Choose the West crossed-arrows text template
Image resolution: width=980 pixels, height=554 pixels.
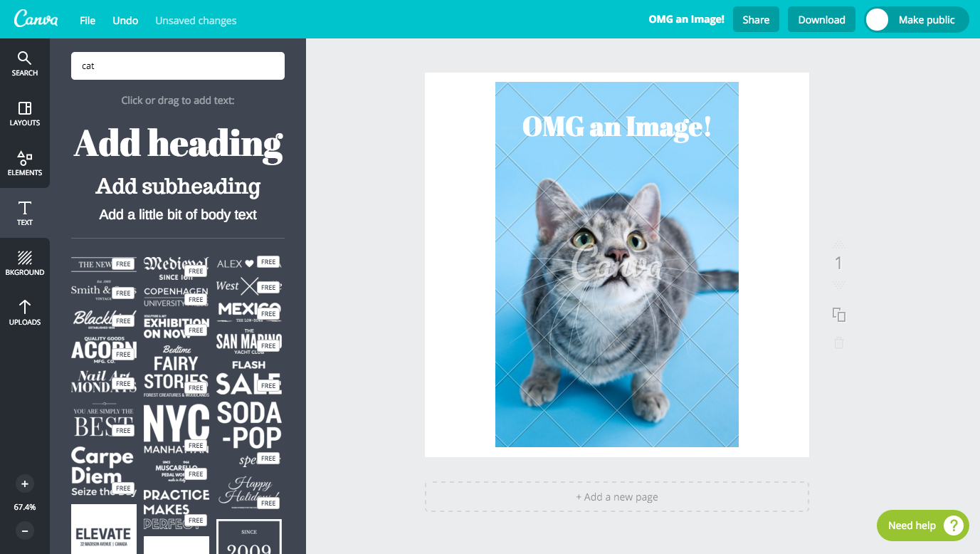[248, 286]
